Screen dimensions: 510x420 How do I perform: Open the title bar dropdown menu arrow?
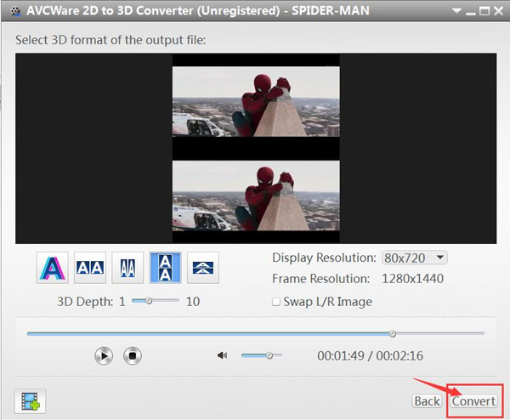[456, 11]
